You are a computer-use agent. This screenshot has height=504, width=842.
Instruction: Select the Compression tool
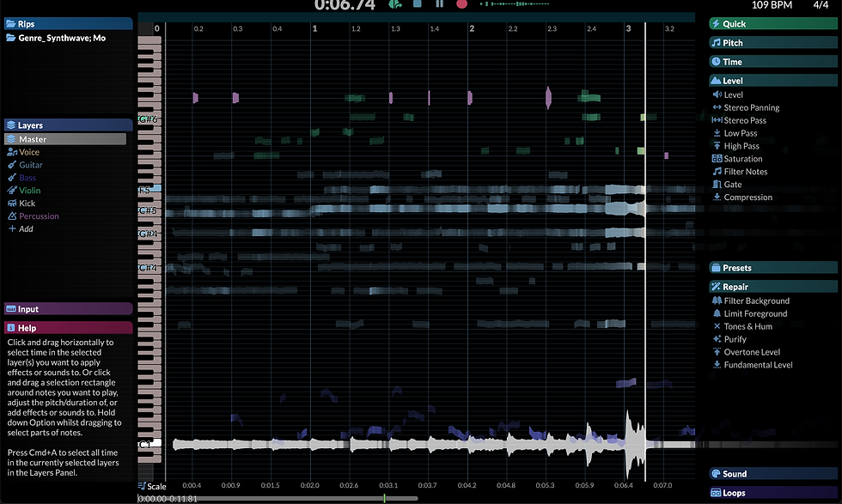[x=745, y=197]
